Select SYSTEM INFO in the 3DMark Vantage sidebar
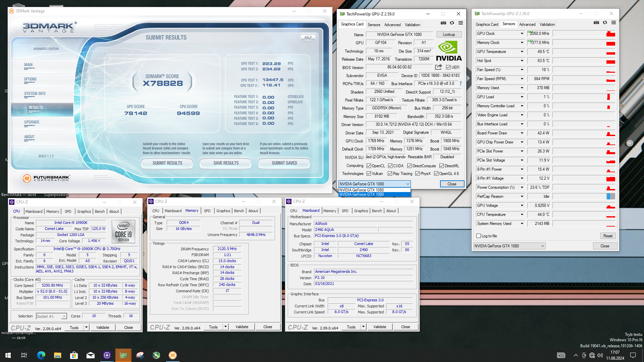The image size is (644, 362). [35, 94]
